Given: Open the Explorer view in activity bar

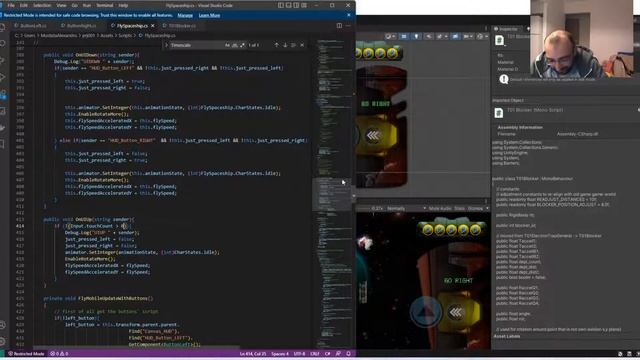Looking at the screenshot, I should [x=3, y=28].
